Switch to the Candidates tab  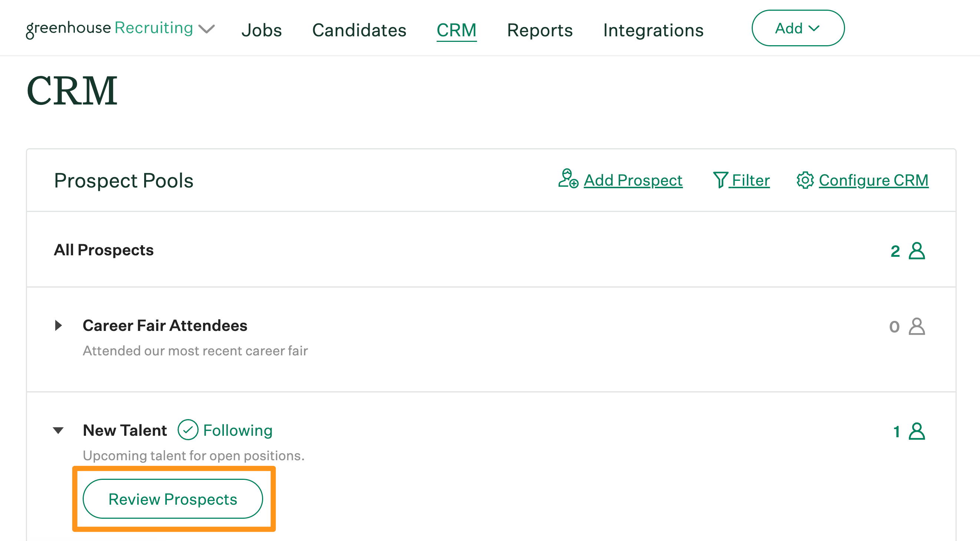pos(359,30)
